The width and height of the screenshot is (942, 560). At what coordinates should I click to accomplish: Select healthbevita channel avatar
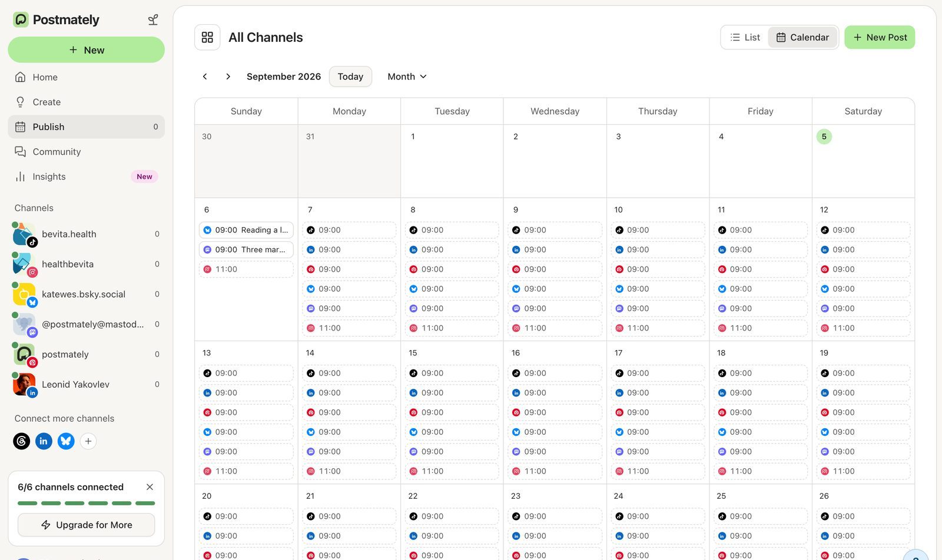pos(24,264)
